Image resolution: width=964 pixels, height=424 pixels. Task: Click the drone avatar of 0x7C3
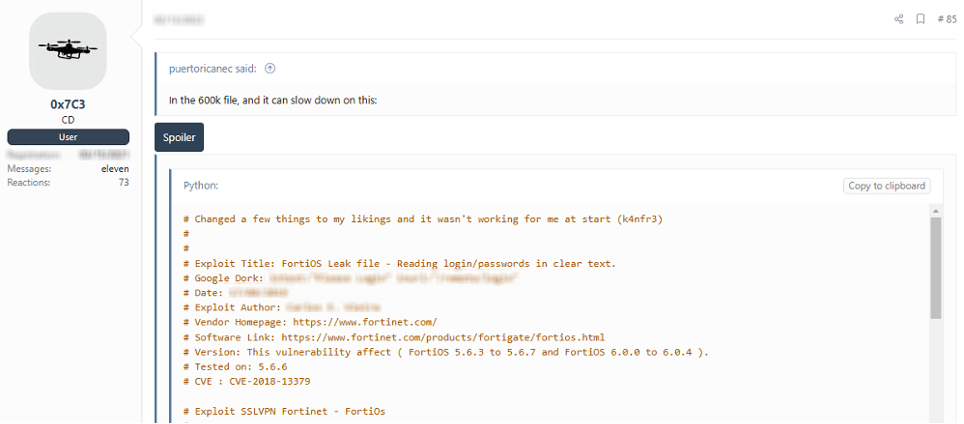[68, 51]
